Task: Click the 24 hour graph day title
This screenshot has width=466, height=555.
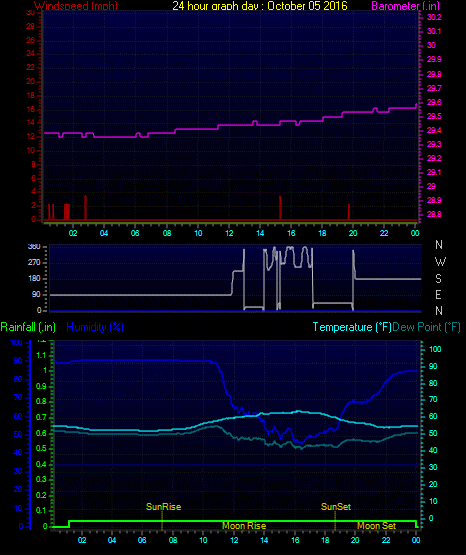Action: pyautogui.click(x=260, y=6)
